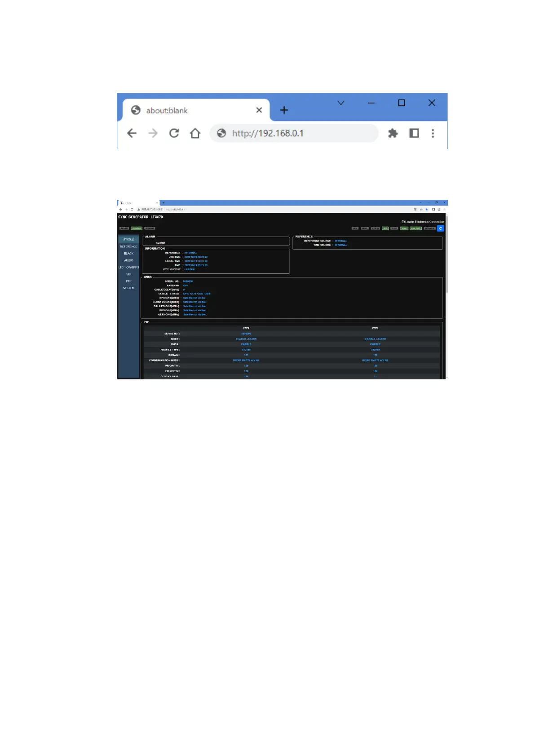Screen dimensions: 535x756
Task: Click the Leader Electronics Corporation copyright text
Action: [423, 222]
